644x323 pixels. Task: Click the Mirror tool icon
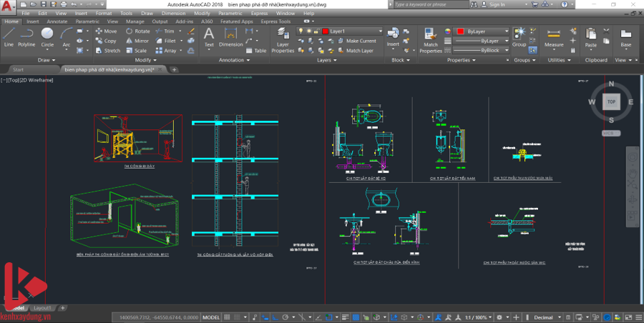tap(130, 41)
